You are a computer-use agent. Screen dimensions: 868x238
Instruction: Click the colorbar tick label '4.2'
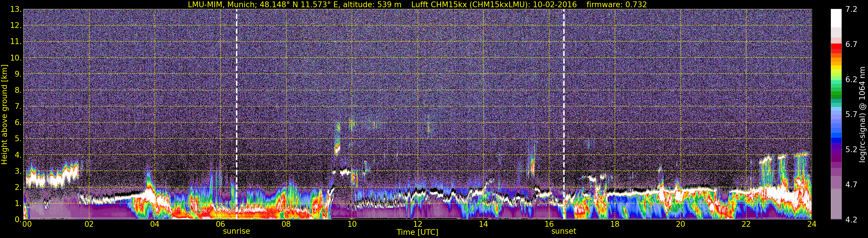click(x=851, y=220)
